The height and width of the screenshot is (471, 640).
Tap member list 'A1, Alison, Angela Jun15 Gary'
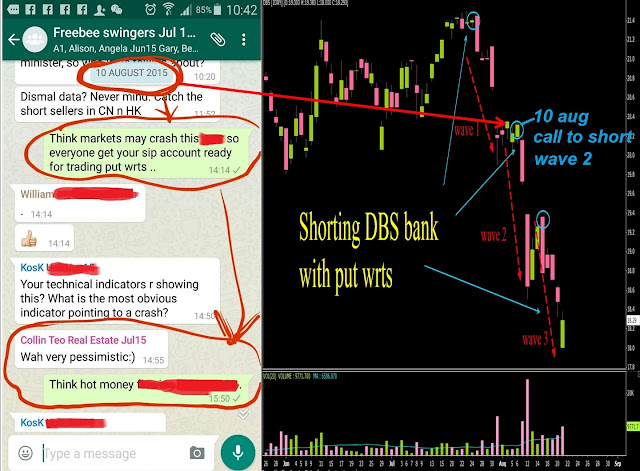pyautogui.click(x=126, y=49)
